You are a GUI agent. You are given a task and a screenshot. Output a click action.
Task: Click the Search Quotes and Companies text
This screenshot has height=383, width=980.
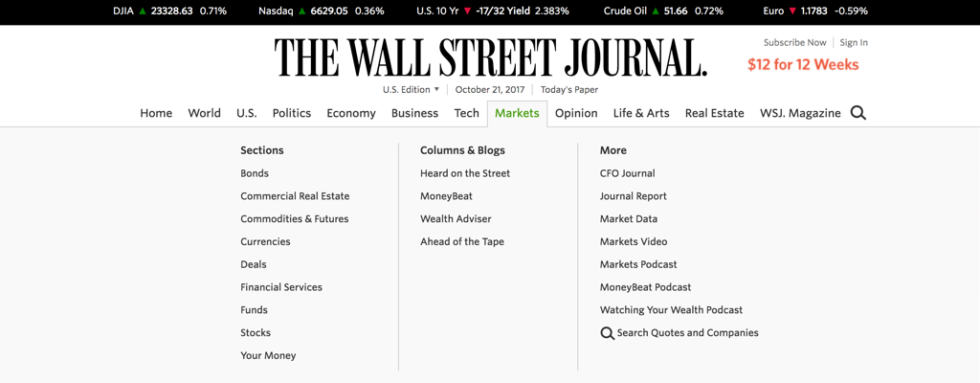[687, 333]
